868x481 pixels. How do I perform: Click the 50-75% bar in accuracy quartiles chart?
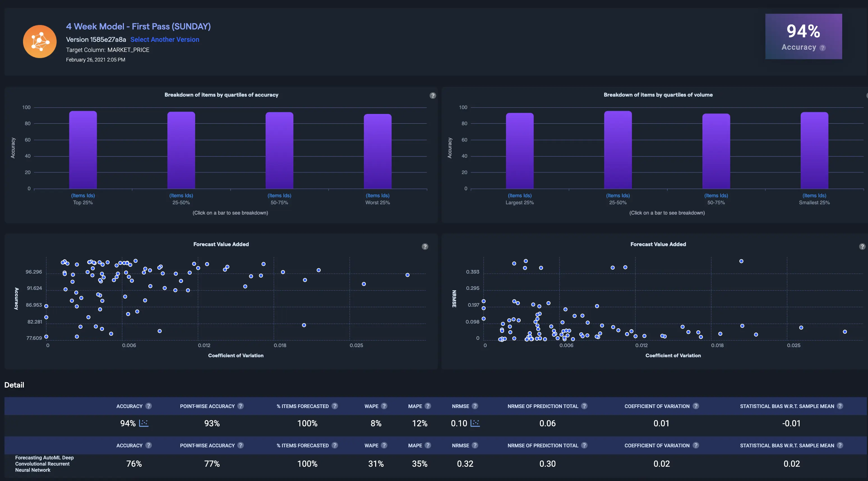(x=279, y=150)
